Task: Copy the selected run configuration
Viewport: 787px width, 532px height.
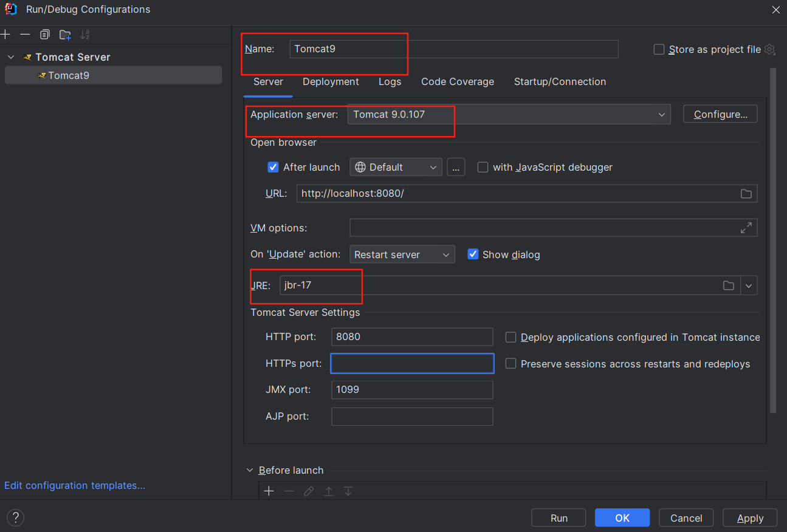Action: point(45,35)
